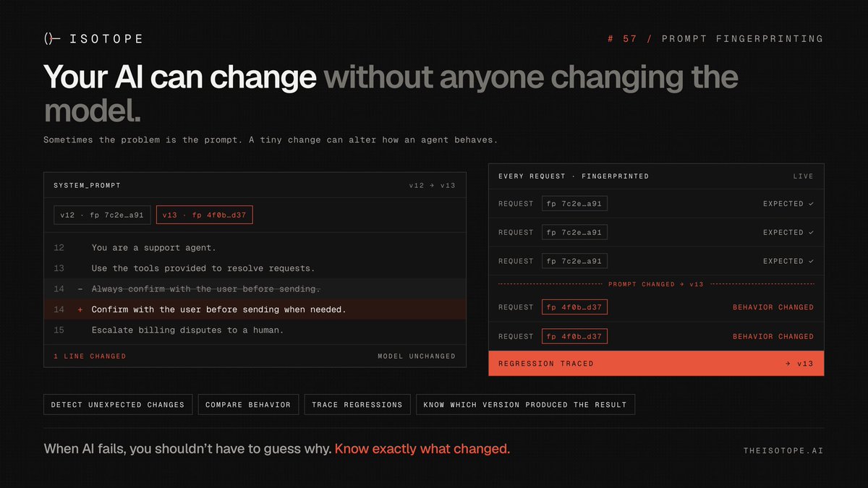
Task: Click the minus diff marker
Action: 80,289
